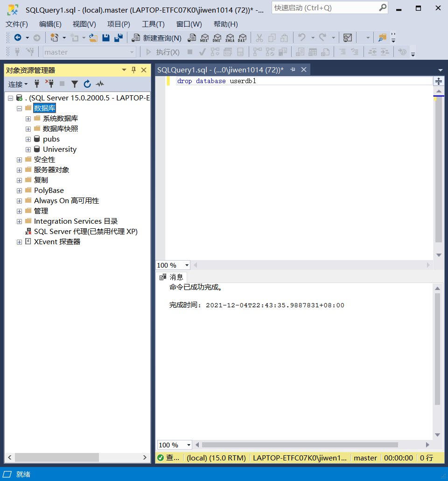Open the editor 100 % zoom dropdown
Screen dimensions: 448x481
[187, 265]
